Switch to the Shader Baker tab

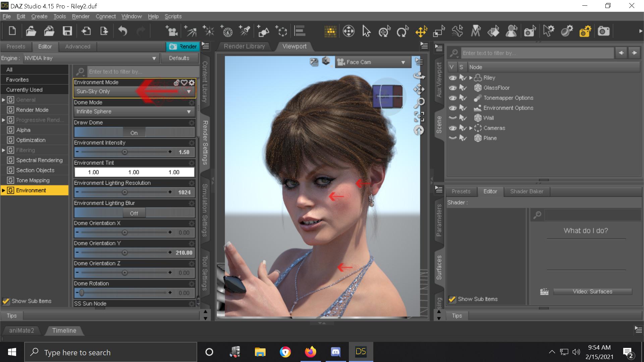[x=527, y=191]
